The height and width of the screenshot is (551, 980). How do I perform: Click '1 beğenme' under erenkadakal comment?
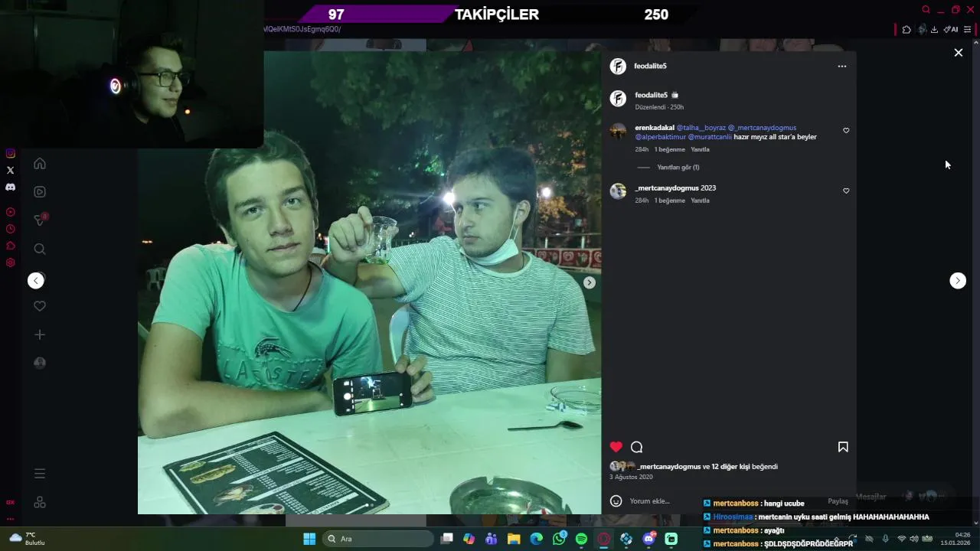coord(669,149)
